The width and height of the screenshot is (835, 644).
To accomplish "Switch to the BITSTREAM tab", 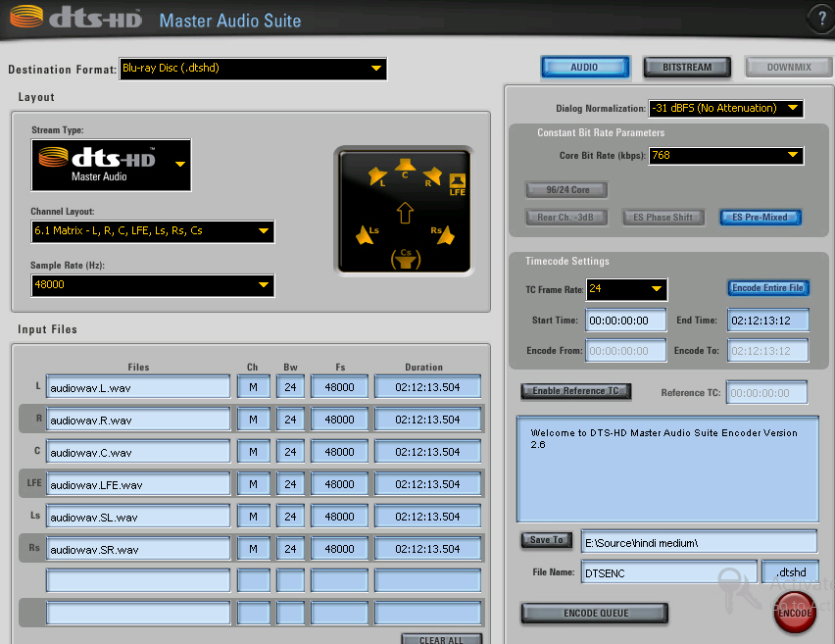I will [687, 68].
